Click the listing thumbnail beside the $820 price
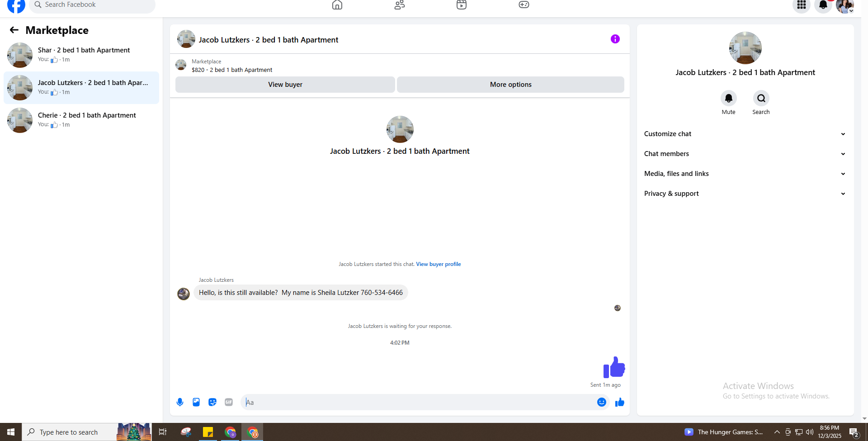 click(181, 65)
